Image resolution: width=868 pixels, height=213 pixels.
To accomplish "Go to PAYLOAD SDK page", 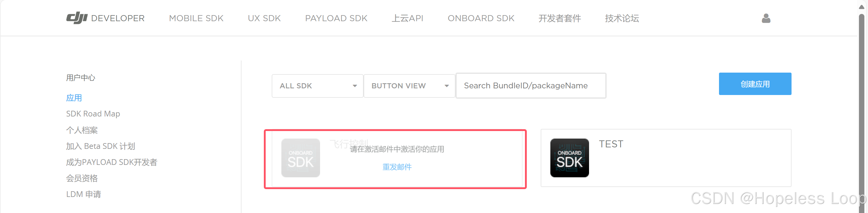I will (336, 18).
